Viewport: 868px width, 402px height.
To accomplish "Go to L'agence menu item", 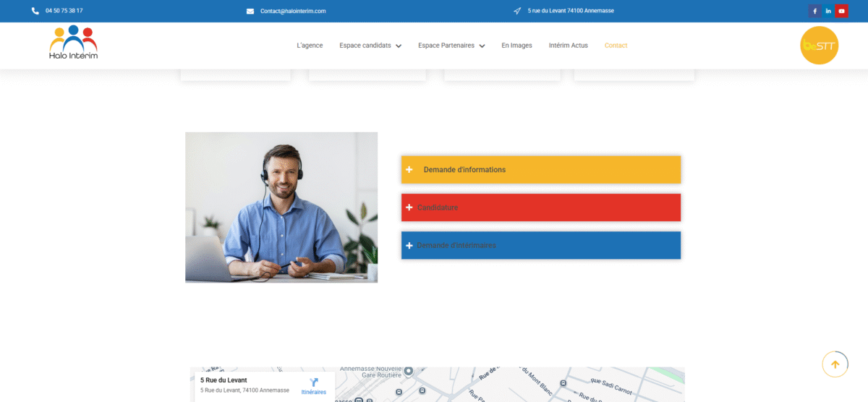I will pyautogui.click(x=310, y=45).
